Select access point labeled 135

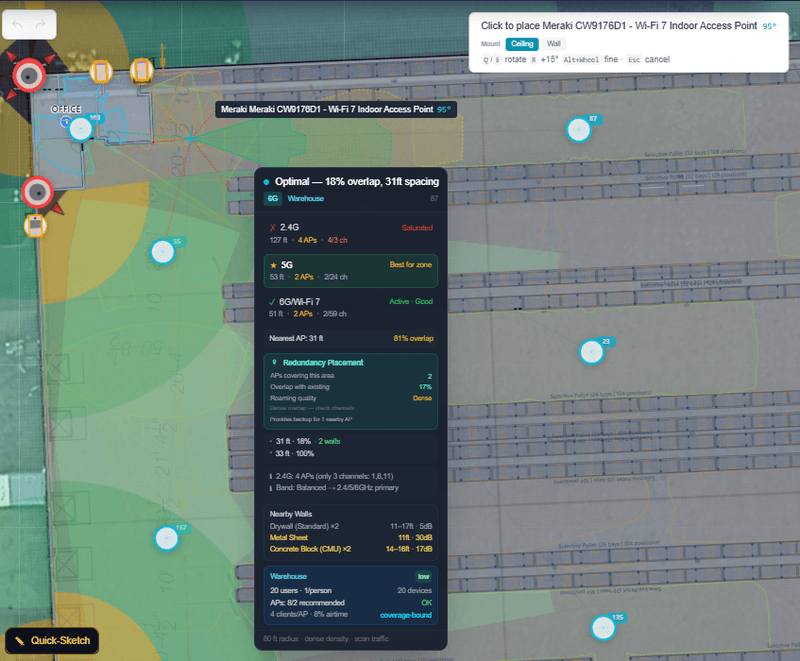[x=603, y=628]
